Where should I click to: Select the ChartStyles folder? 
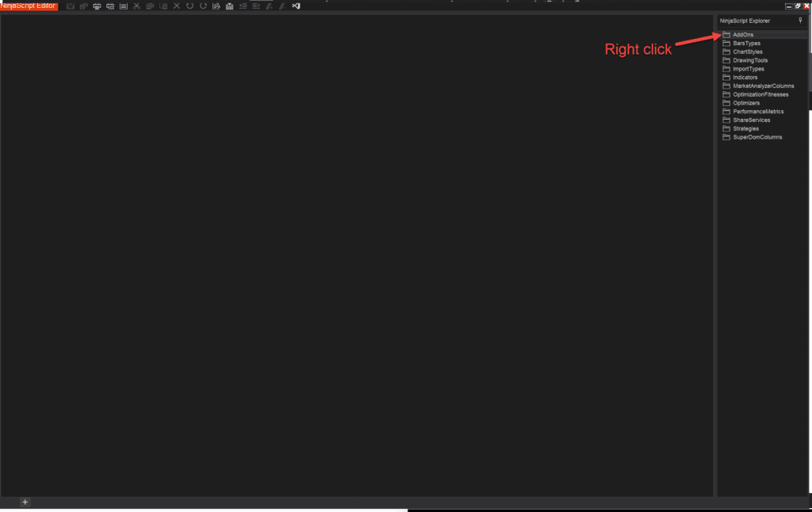point(742,52)
